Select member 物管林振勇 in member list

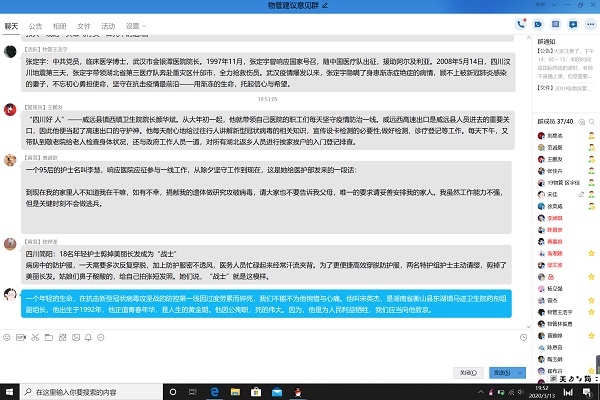559,324
